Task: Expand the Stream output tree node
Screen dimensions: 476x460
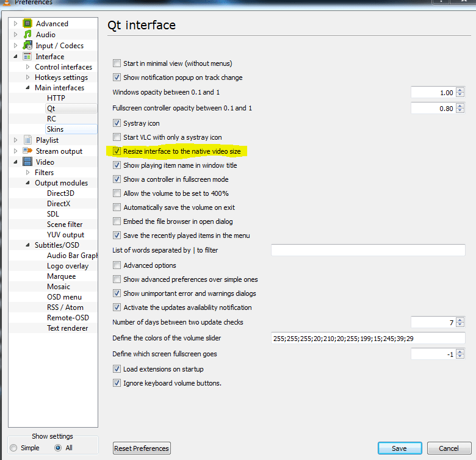Action: coord(15,151)
